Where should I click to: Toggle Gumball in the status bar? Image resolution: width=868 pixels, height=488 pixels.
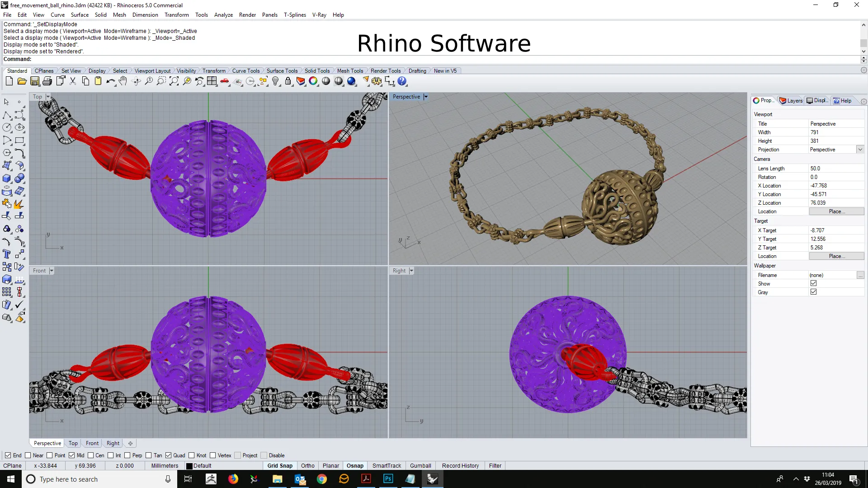tap(420, 466)
